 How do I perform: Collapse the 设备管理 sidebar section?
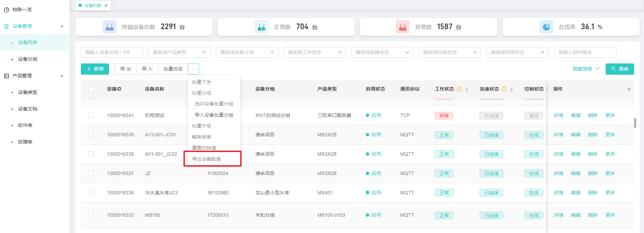[61, 26]
